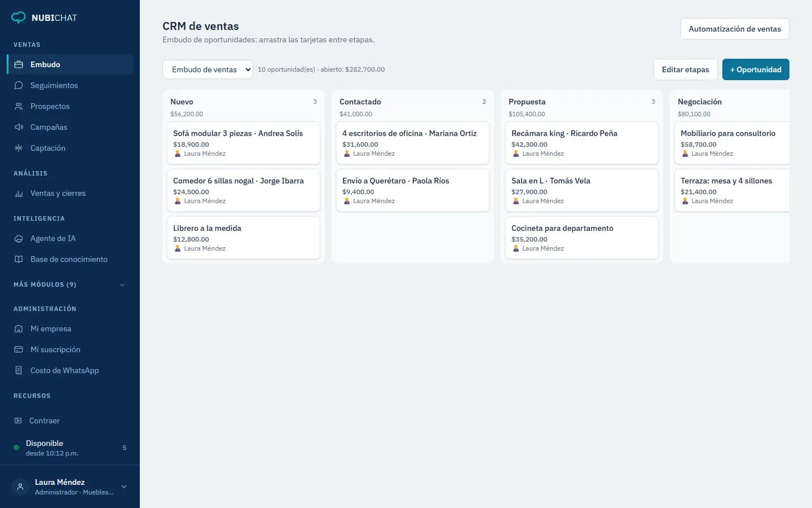Image resolution: width=812 pixels, height=508 pixels.
Task: Click the Negociación column heading
Action: click(700, 102)
